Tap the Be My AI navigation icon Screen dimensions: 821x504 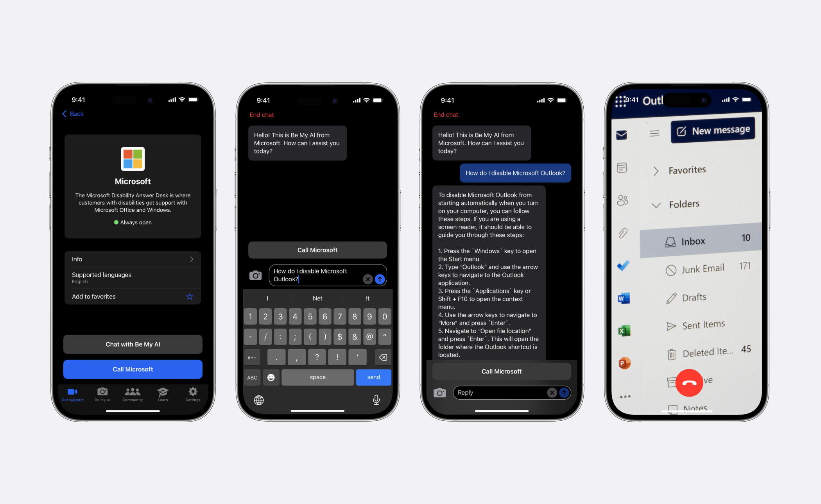(x=102, y=393)
